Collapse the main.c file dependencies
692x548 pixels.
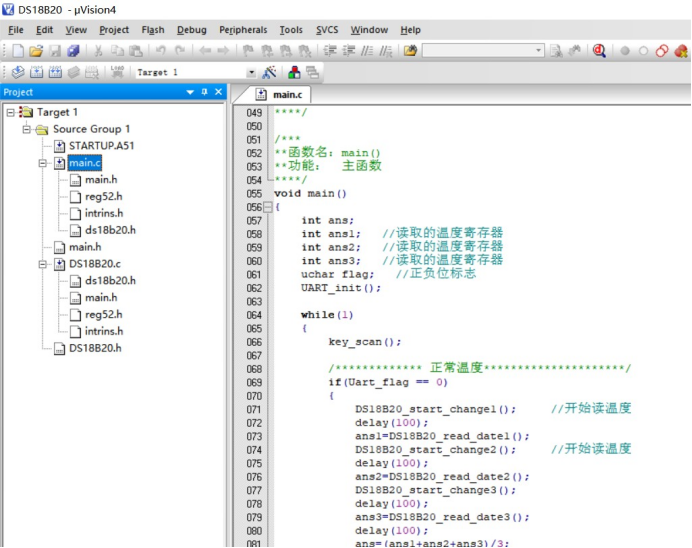42,163
